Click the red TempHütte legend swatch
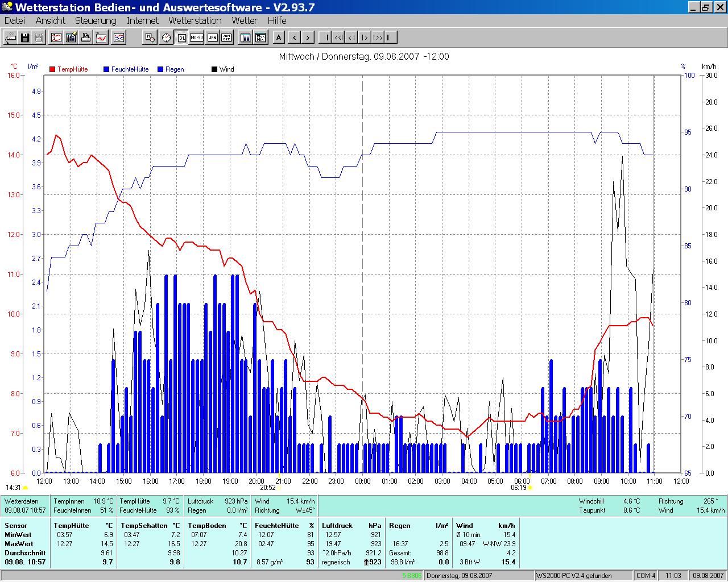Image resolution: width=728 pixels, height=582 pixels. (52, 69)
